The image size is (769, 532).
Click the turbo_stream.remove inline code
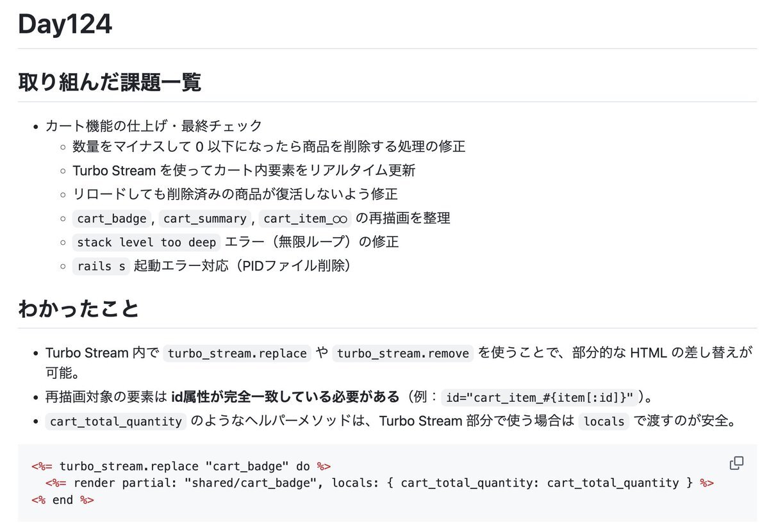pos(402,353)
